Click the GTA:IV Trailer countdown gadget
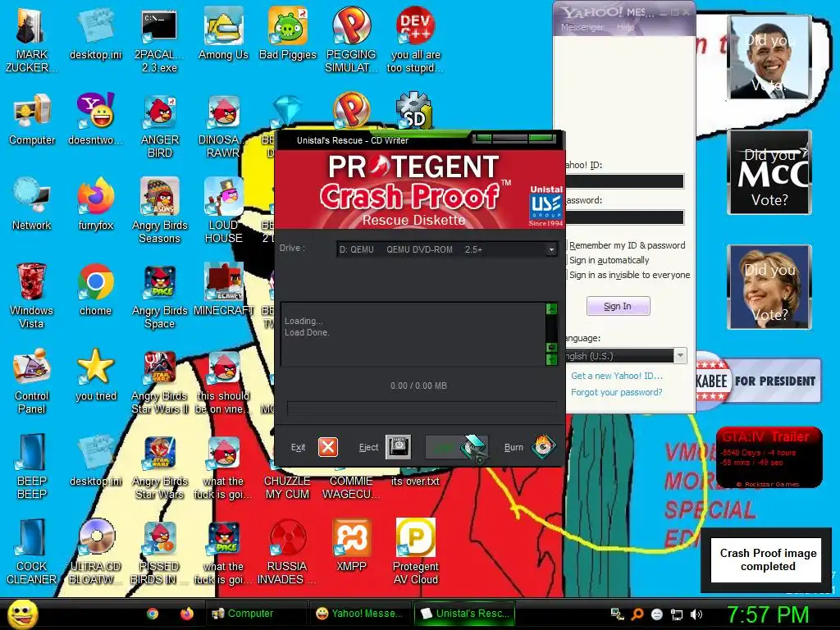The image size is (840, 630). 769,458
